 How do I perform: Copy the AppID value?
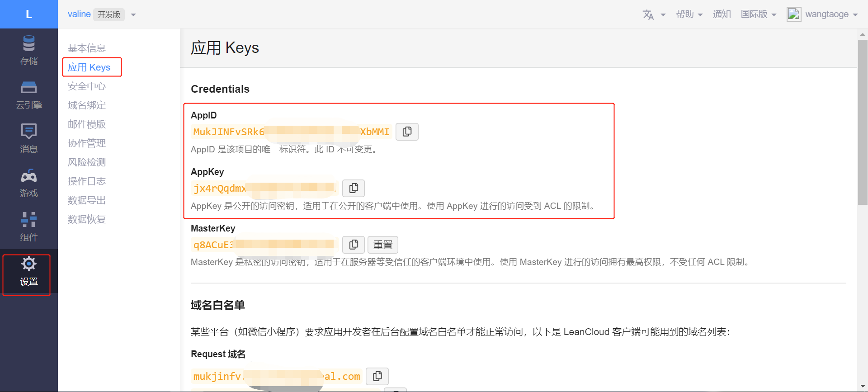[407, 132]
